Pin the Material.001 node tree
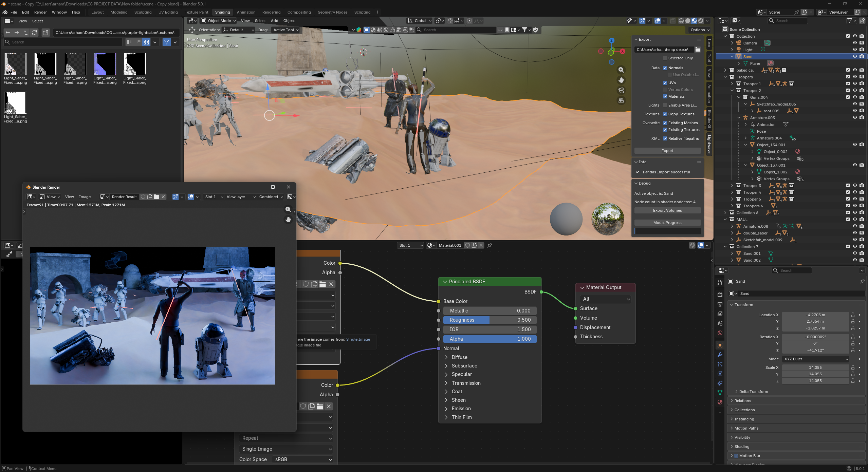Viewport: 868px width, 472px height. point(490,245)
